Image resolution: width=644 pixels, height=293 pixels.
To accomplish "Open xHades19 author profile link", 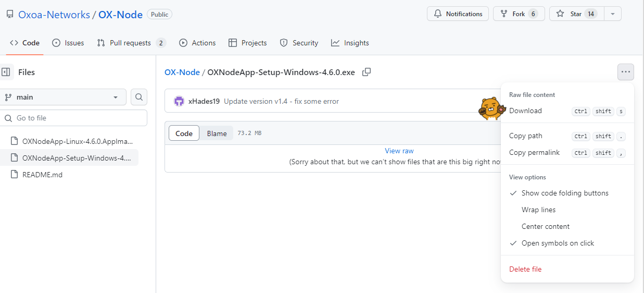I will [x=204, y=101].
